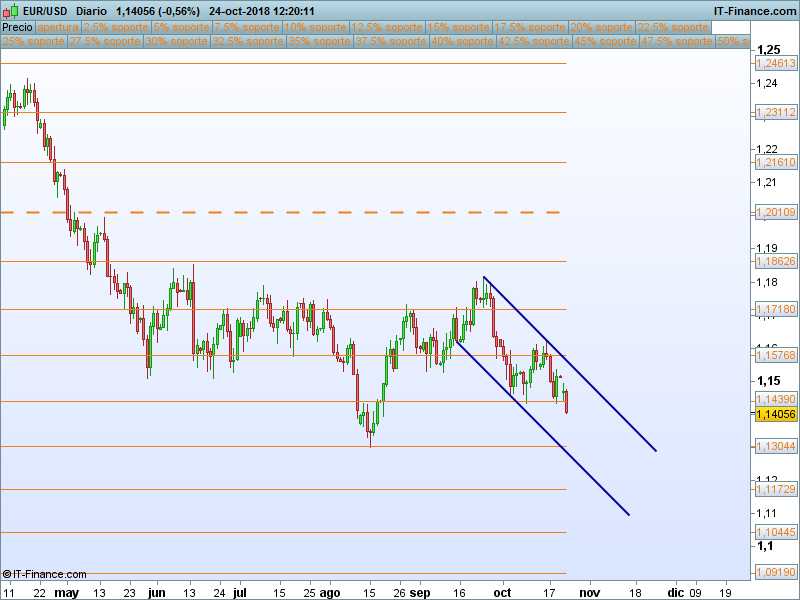Click the 1,23112 price level tag
Viewport: 800px width, 600px height.
click(776, 112)
